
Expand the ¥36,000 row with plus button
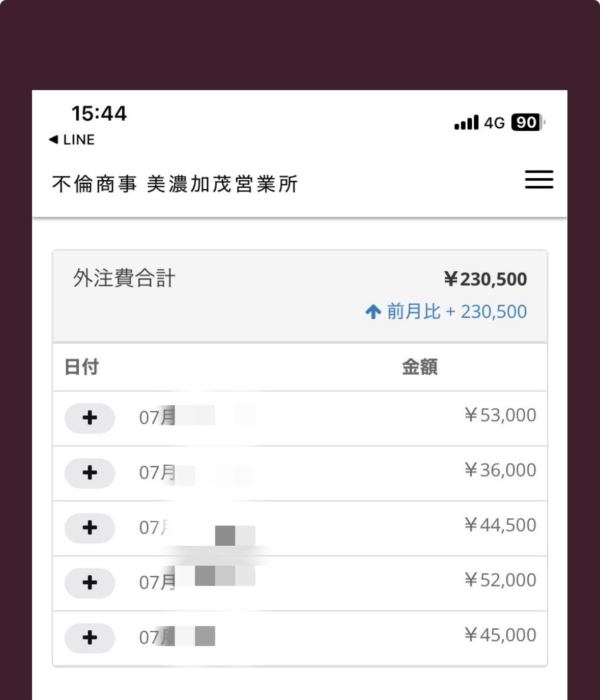point(90,473)
